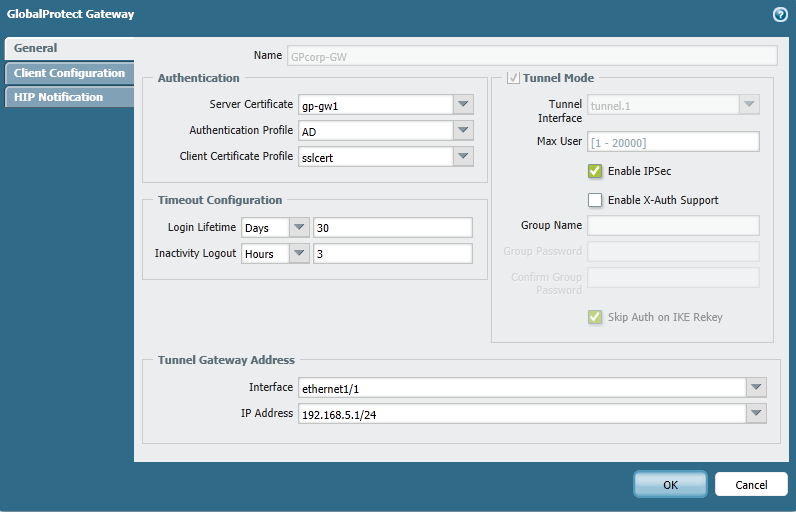Click the OK button
The height and width of the screenshot is (512, 796).
(x=670, y=485)
